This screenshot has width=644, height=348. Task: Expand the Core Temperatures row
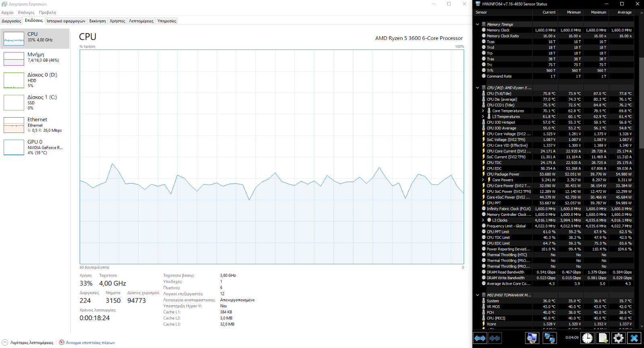[483, 111]
